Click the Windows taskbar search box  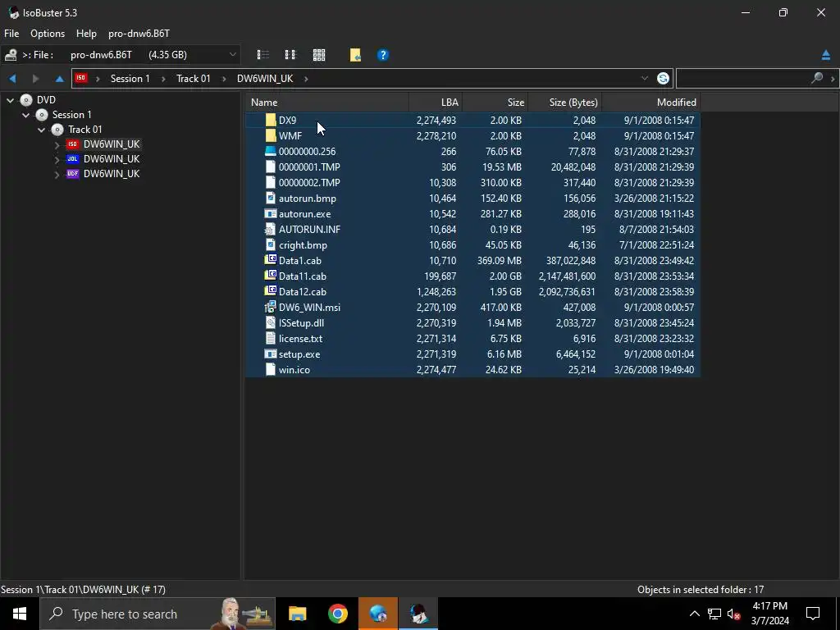click(x=157, y=614)
